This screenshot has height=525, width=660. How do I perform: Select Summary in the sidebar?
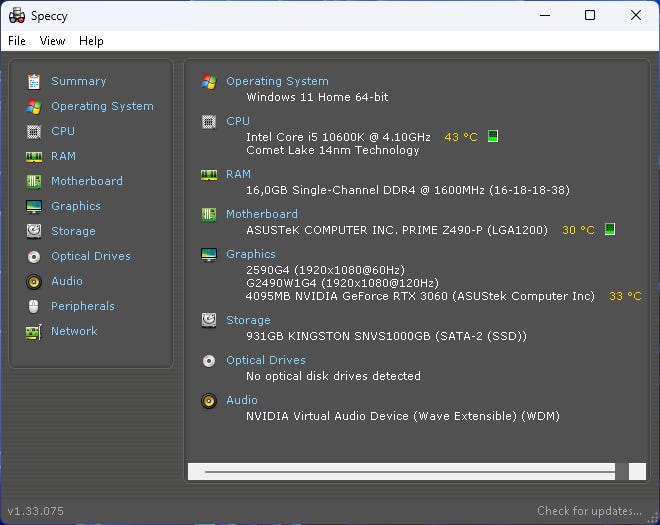coord(79,81)
